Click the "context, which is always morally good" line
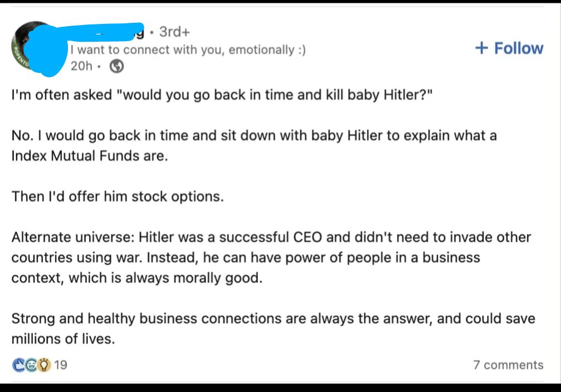This screenshot has height=392, width=561. [136, 278]
